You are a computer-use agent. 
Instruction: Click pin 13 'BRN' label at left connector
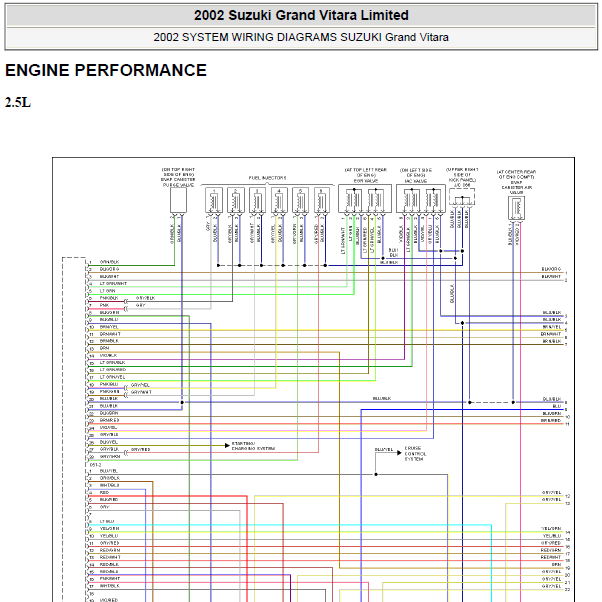[x=104, y=348]
